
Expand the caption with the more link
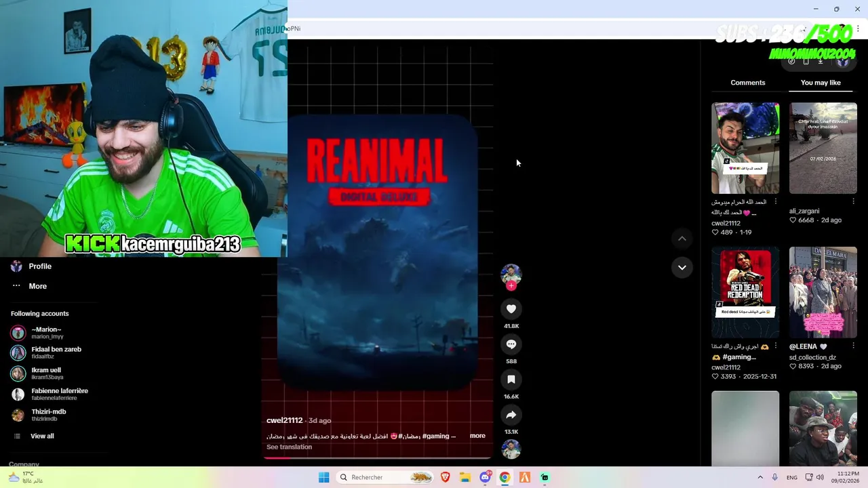[477, 436]
